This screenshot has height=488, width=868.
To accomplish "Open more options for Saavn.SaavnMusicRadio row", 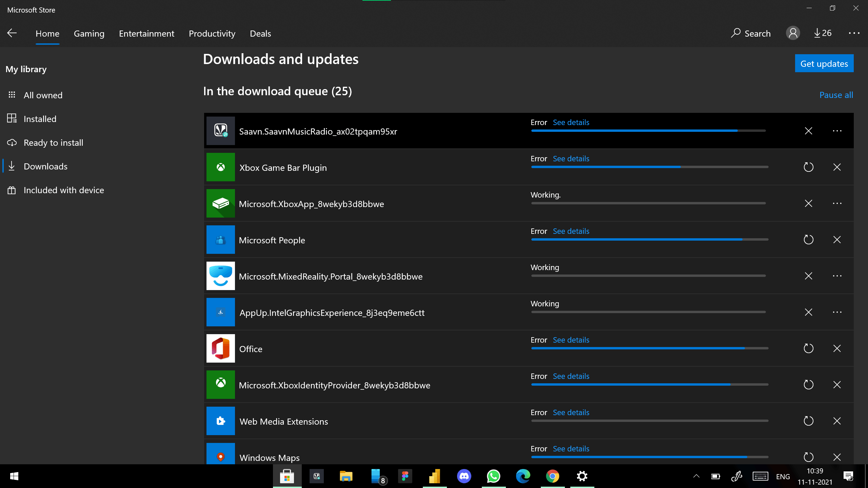I will pos(837,131).
